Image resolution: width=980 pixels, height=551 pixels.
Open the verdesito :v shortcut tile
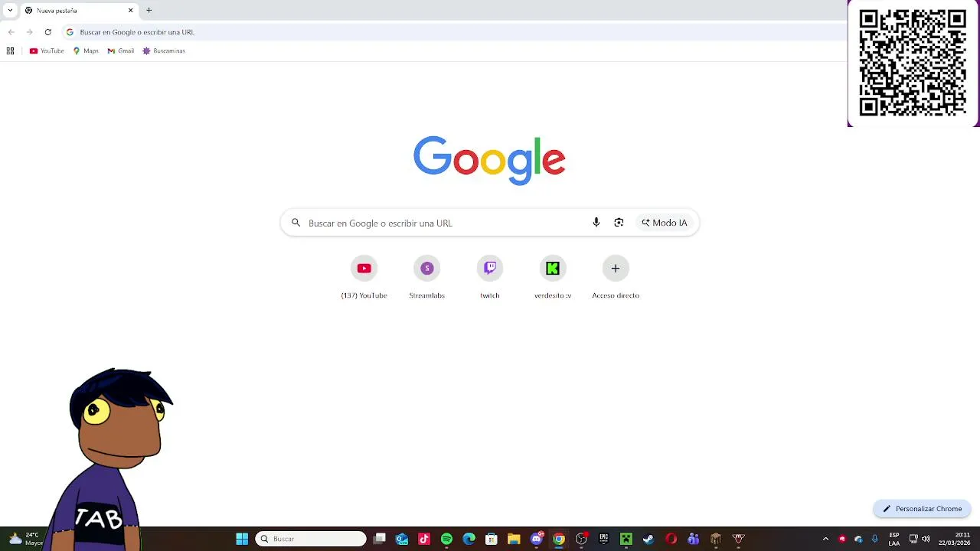pyautogui.click(x=552, y=277)
